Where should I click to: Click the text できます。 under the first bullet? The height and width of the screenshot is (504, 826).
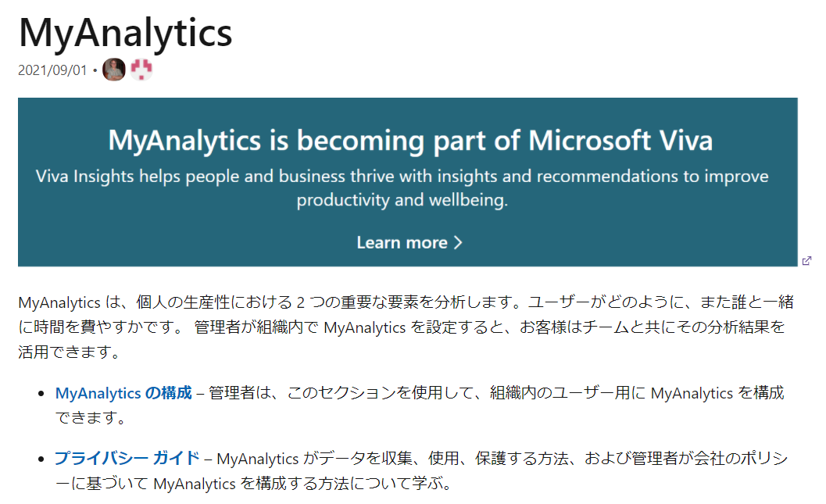point(91,417)
